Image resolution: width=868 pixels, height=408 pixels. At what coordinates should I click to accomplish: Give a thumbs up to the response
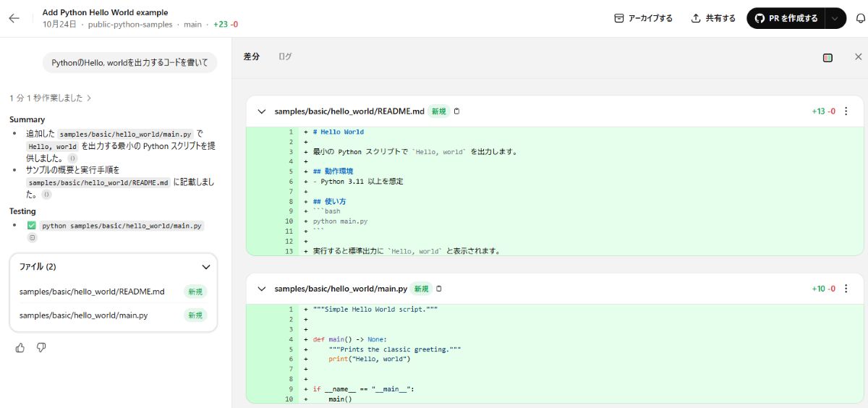point(20,348)
